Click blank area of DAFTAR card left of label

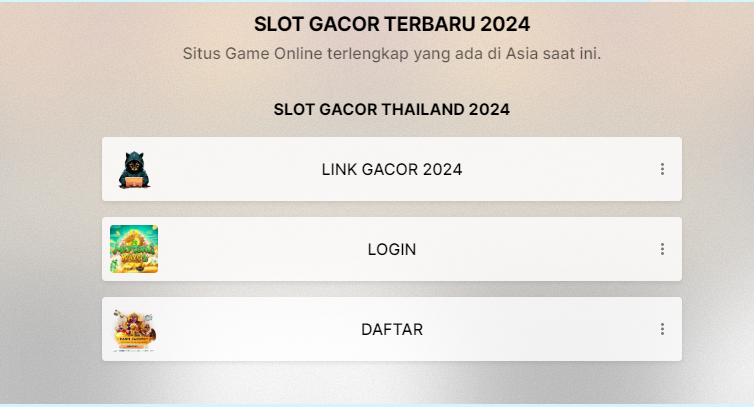click(x=250, y=329)
